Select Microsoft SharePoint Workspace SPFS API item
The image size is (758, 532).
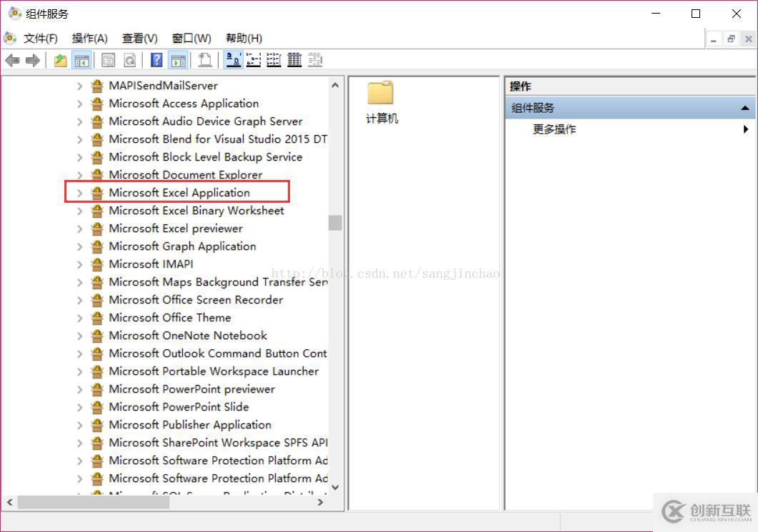pyautogui.click(x=218, y=443)
